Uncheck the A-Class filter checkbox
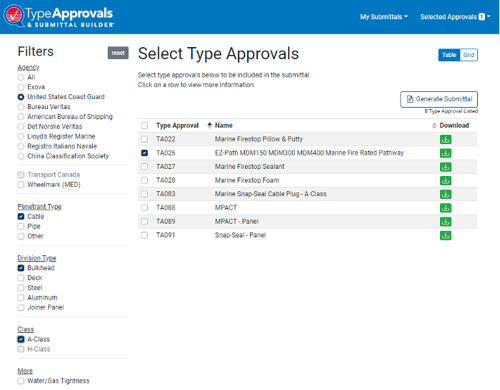This screenshot has width=500, height=390. click(x=21, y=339)
